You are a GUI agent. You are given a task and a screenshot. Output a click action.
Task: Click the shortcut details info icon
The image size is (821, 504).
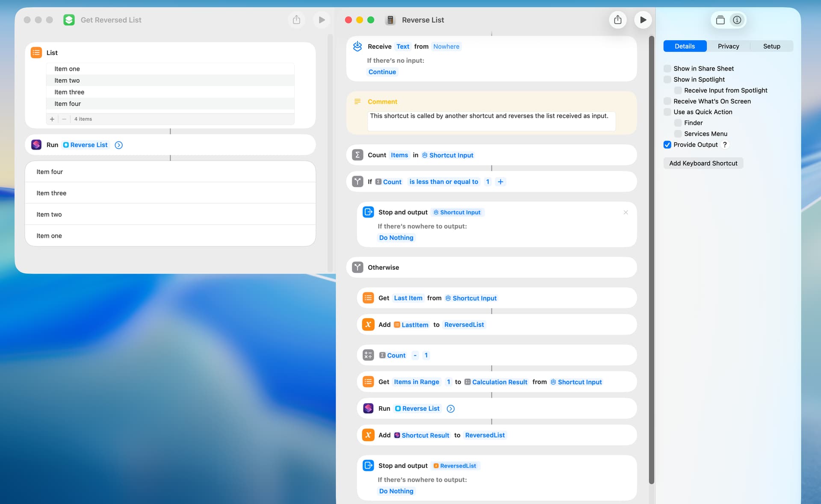(737, 20)
